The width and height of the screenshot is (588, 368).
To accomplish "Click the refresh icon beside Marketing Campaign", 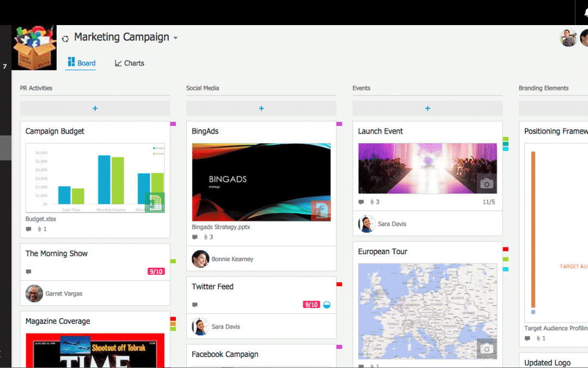I will tap(65, 39).
